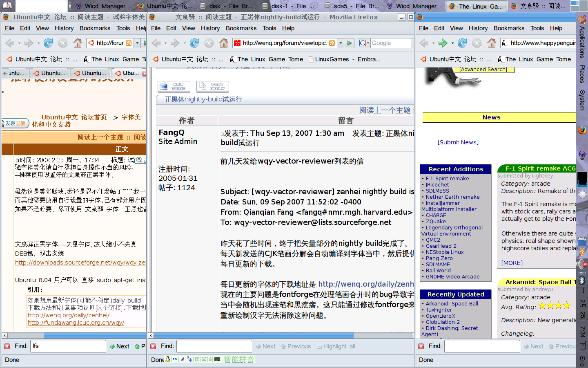Open Advanced Search link on Game Tome
The image size is (588, 368).
[x=483, y=70]
